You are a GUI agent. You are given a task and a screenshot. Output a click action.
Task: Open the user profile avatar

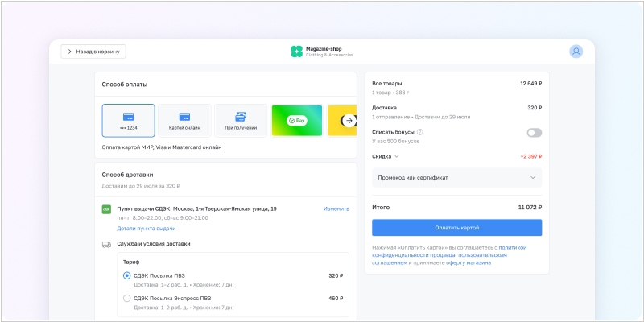576,52
